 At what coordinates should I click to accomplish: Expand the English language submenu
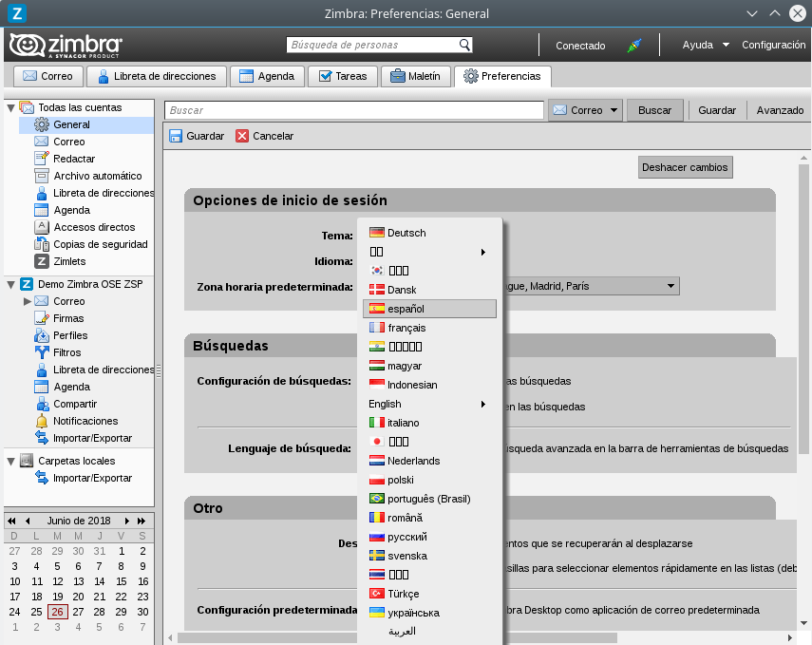(429, 404)
